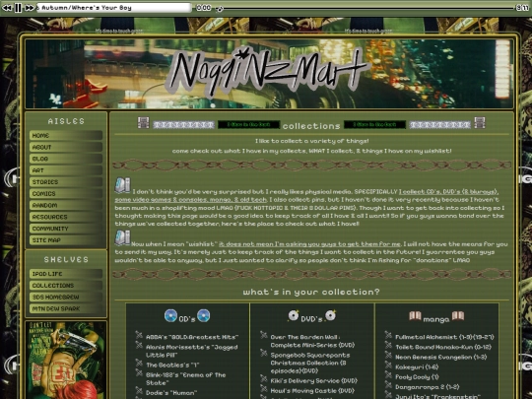Click the NogginzMart banner logo

coord(267,72)
